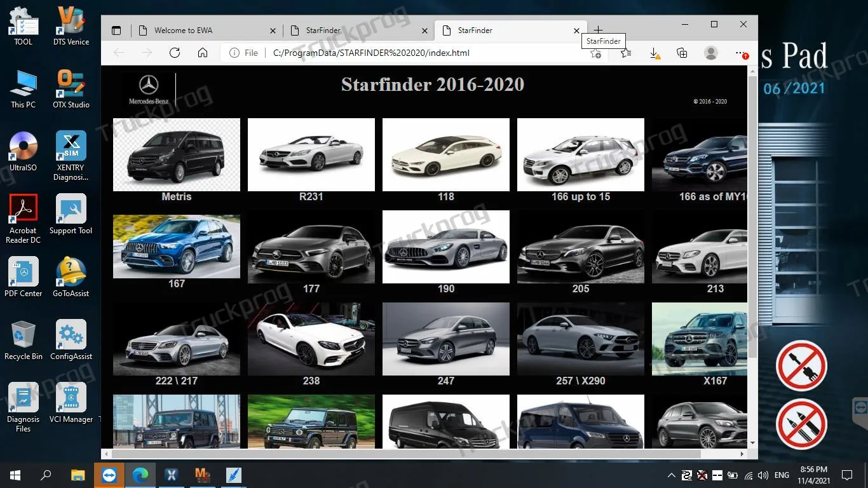
Task: Switch to the first StarFinder tab
Action: tap(358, 30)
